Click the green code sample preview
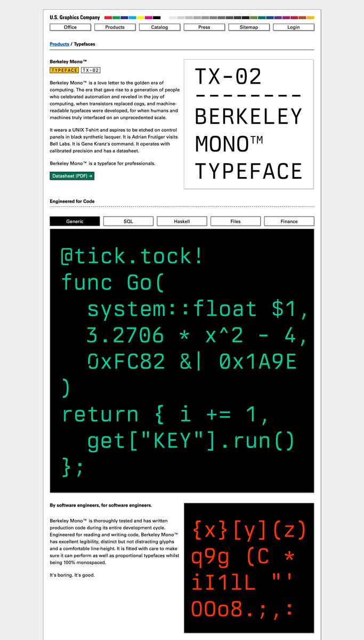364x640 pixels. (182, 361)
